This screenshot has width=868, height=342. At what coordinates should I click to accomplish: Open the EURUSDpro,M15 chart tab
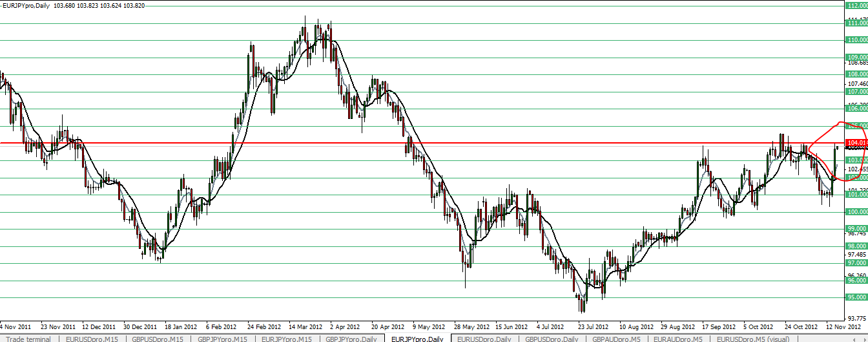pos(92,338)
